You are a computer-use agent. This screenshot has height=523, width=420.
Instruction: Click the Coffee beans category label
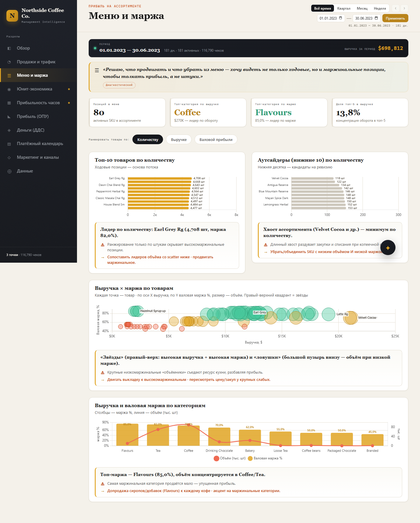point(311,451)
